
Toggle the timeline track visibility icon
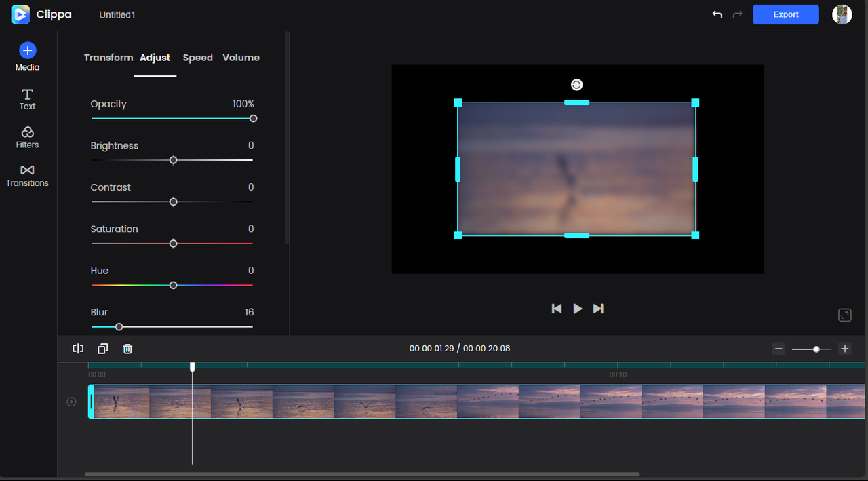(71, 402)
